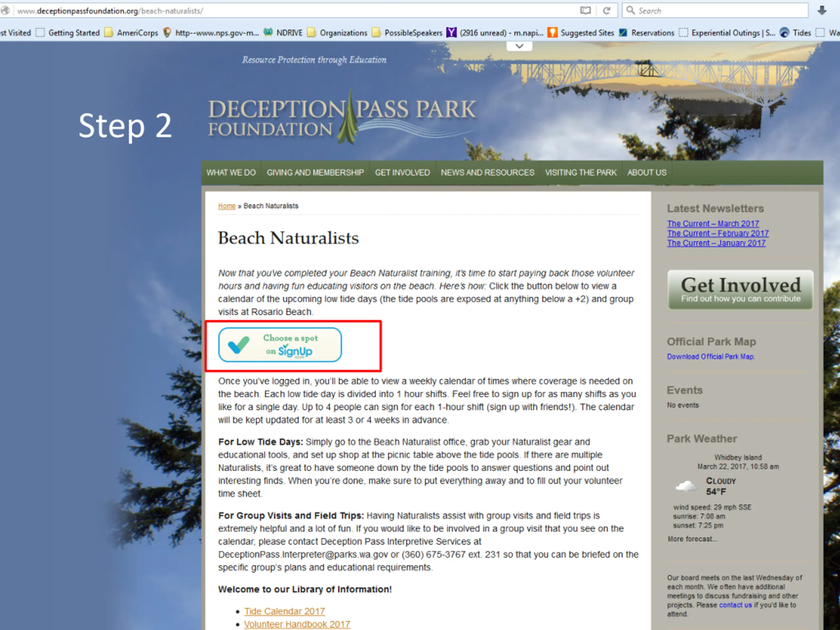Screen dimensions: 840x630
Task: Click the Get Involved sidebar button
Action: point(741,290)
